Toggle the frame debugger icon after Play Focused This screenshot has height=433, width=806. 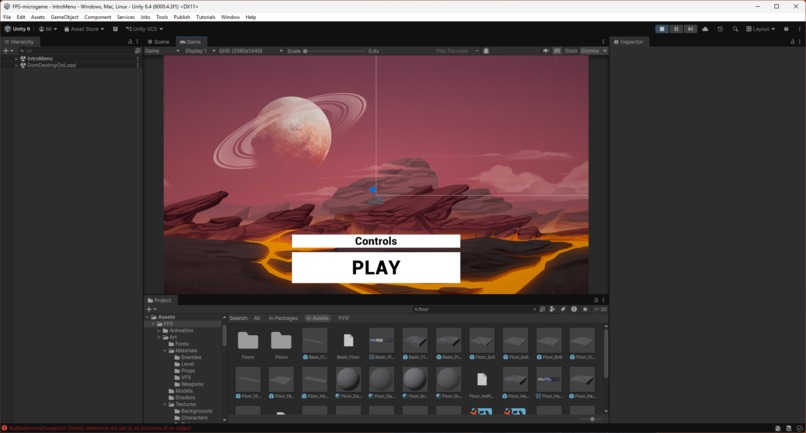486,51
